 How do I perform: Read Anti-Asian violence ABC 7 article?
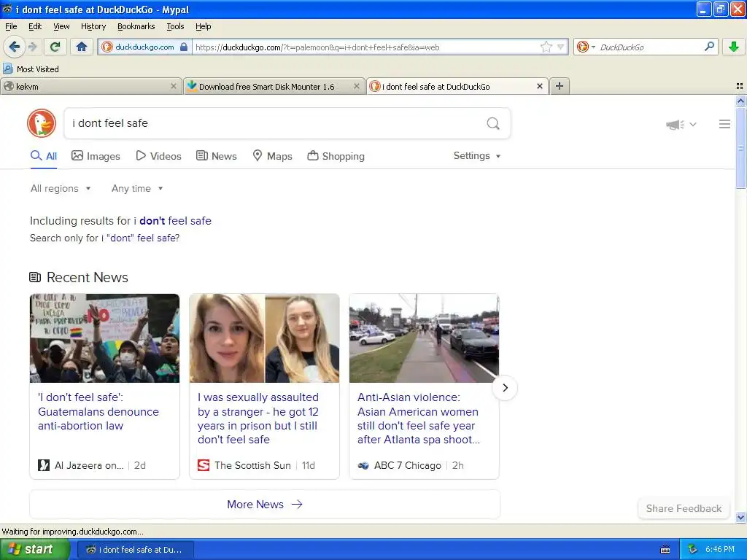(x=419, y=418)
